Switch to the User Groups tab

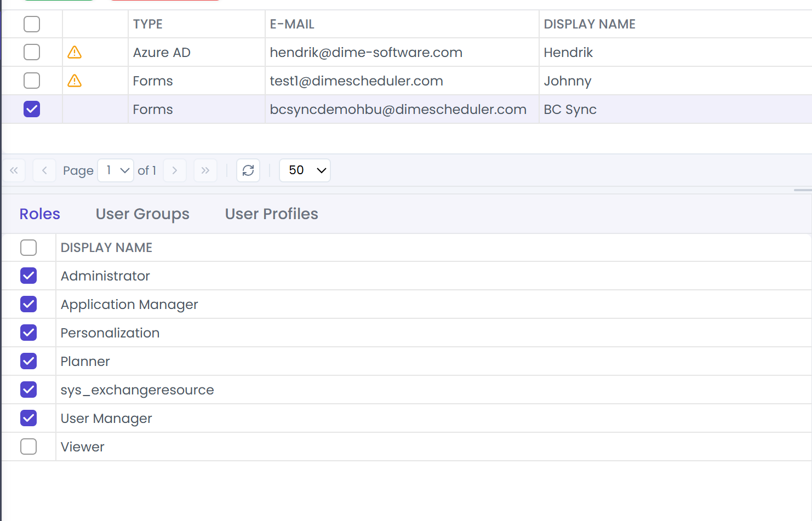point(142,214)
